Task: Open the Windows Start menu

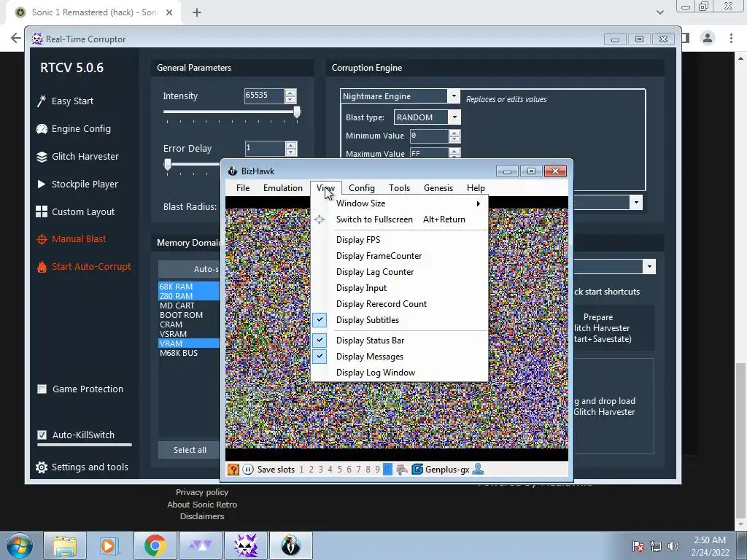Action: 20,545
